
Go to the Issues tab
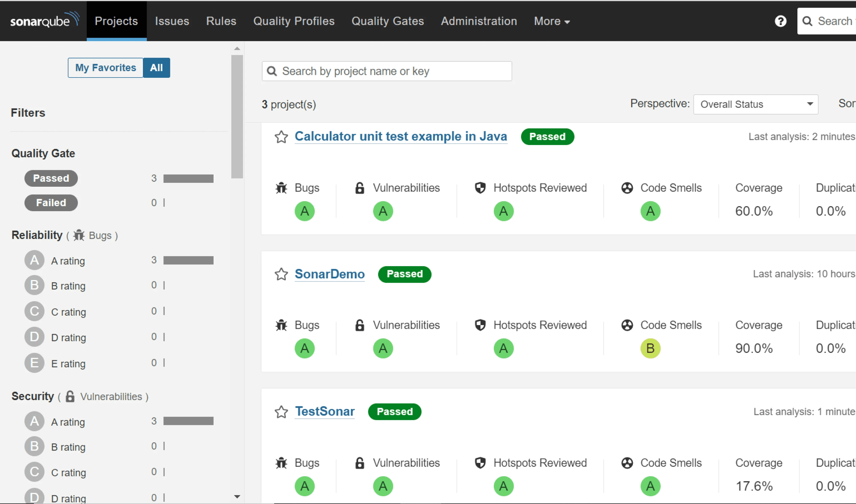tap(171, 21)
